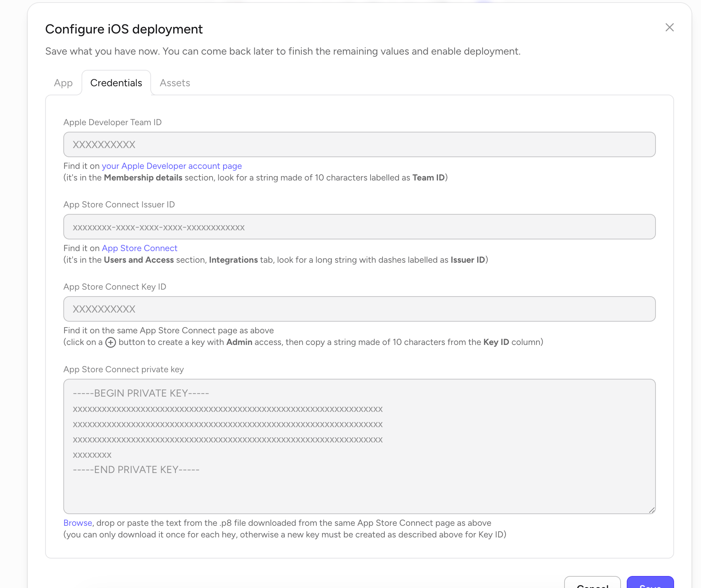The width and height of the screenshot is (701, 588).
Task: Click the private key textarea resize handle
Action: point(652,510)
